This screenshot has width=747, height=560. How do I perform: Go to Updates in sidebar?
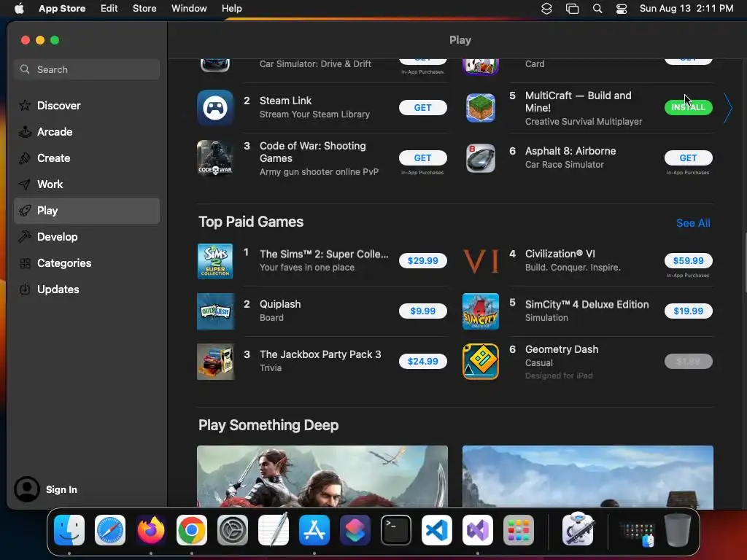pyautogui.click(x=87, y=289)
